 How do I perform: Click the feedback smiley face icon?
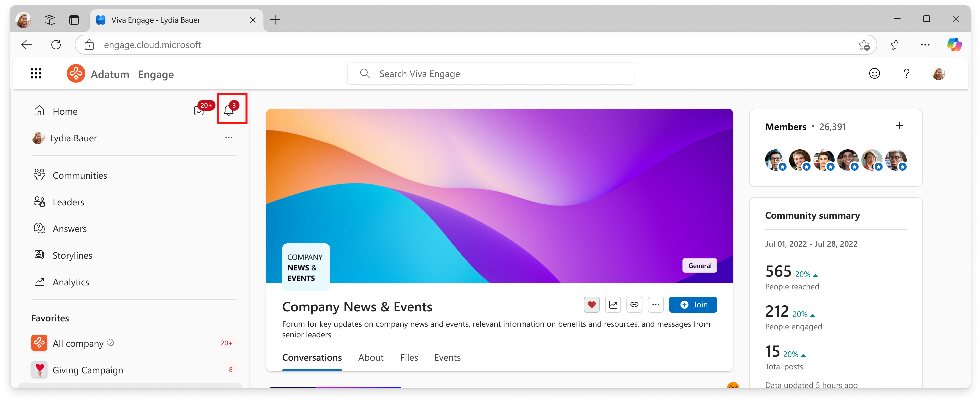click(x=874, y=73)
